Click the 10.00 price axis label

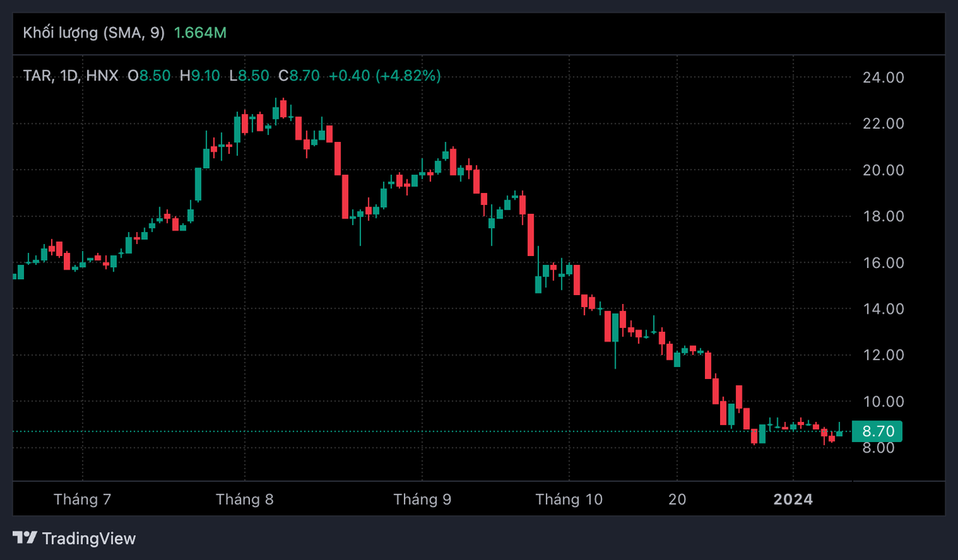(x=882, y=401)
